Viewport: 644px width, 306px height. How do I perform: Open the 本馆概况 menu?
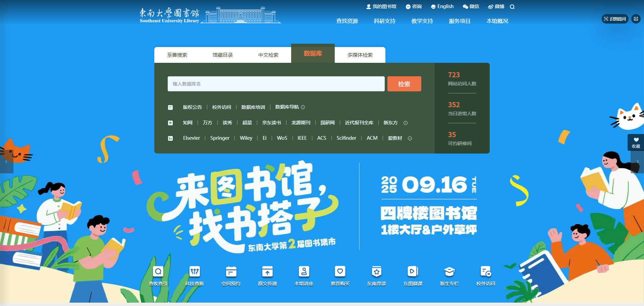click(x=497, y=21)
